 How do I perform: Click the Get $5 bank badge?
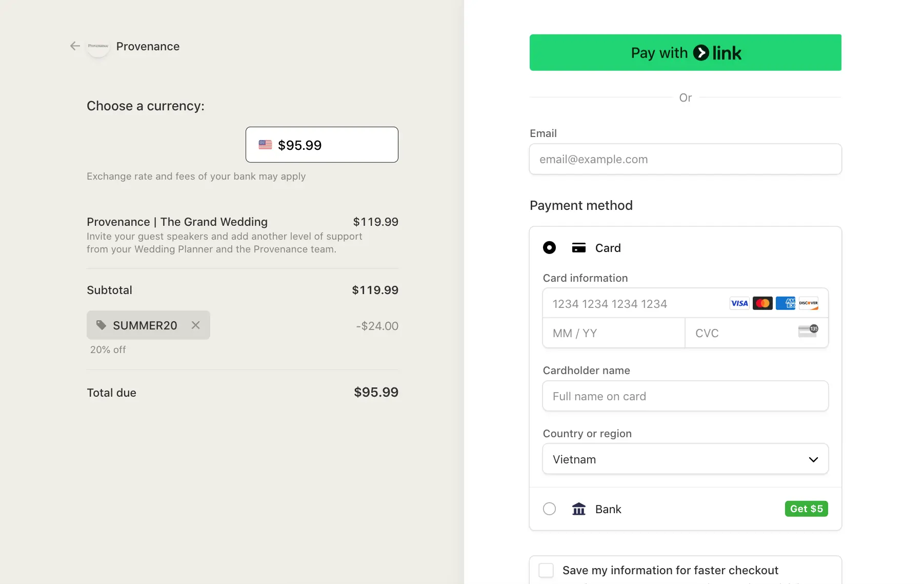tap(807, 509)
